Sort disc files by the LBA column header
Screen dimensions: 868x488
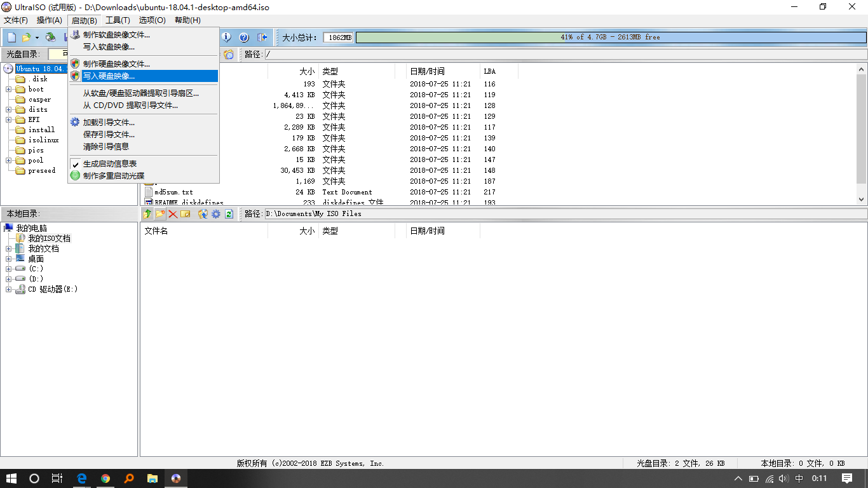pyautogui.click(x=499, y=71)
